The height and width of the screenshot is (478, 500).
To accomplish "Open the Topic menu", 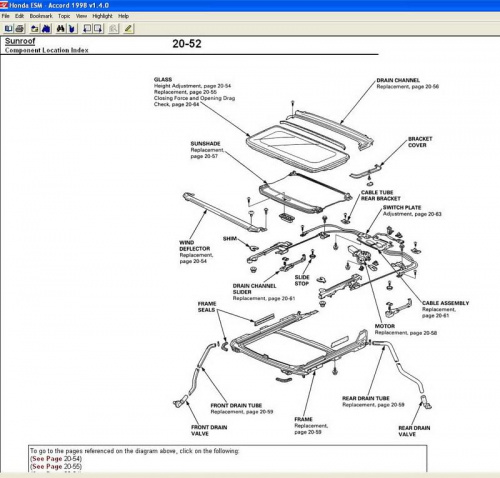I will (64, 16).
